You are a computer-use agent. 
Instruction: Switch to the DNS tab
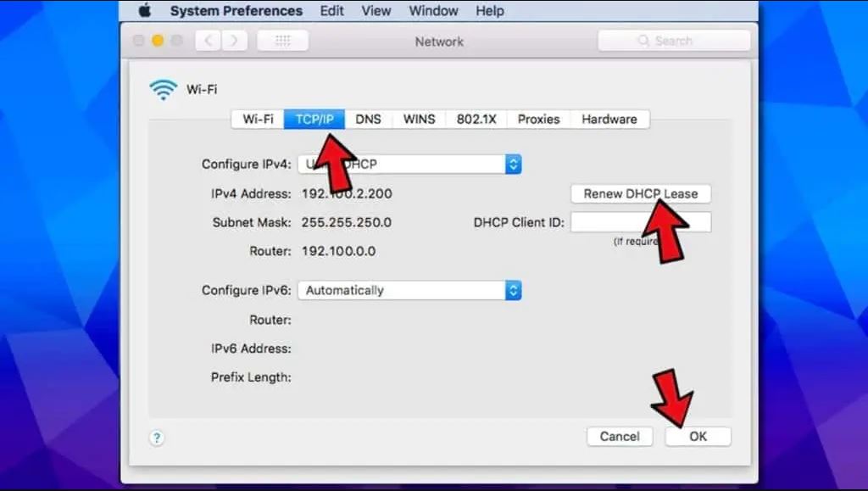[368, 120]
